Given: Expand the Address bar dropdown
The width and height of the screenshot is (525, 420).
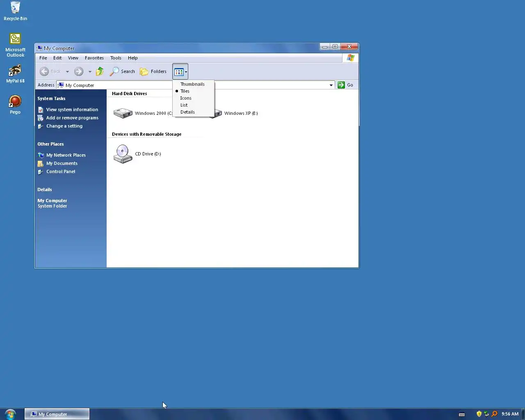Looking at the screenshot, I should pos(331,85).
